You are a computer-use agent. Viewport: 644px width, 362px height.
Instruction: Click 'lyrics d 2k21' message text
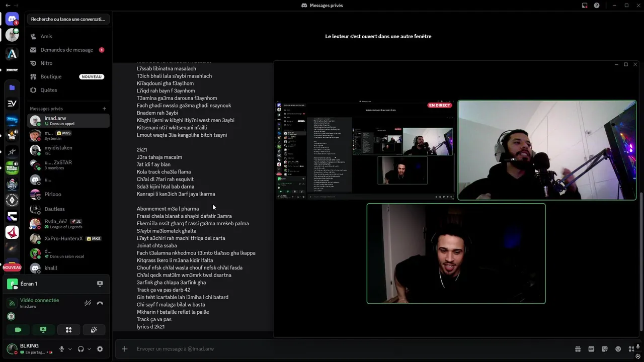150,327
